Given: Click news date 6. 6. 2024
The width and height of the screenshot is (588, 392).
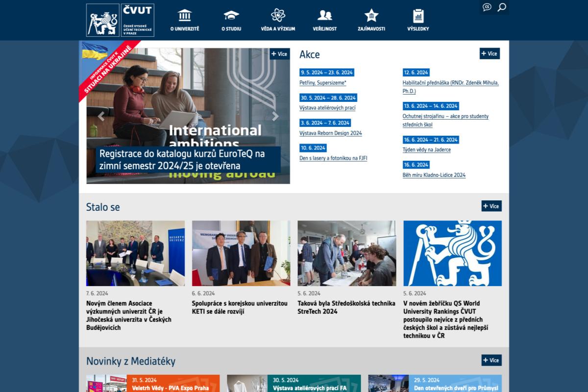Looking at the screenshot, I should pos(203,293).
